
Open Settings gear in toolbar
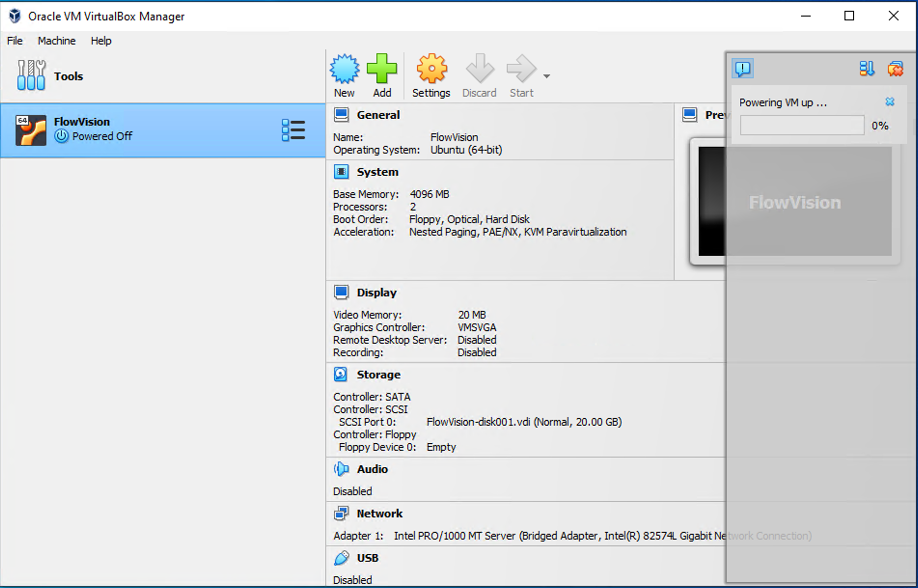coord(431,69)
